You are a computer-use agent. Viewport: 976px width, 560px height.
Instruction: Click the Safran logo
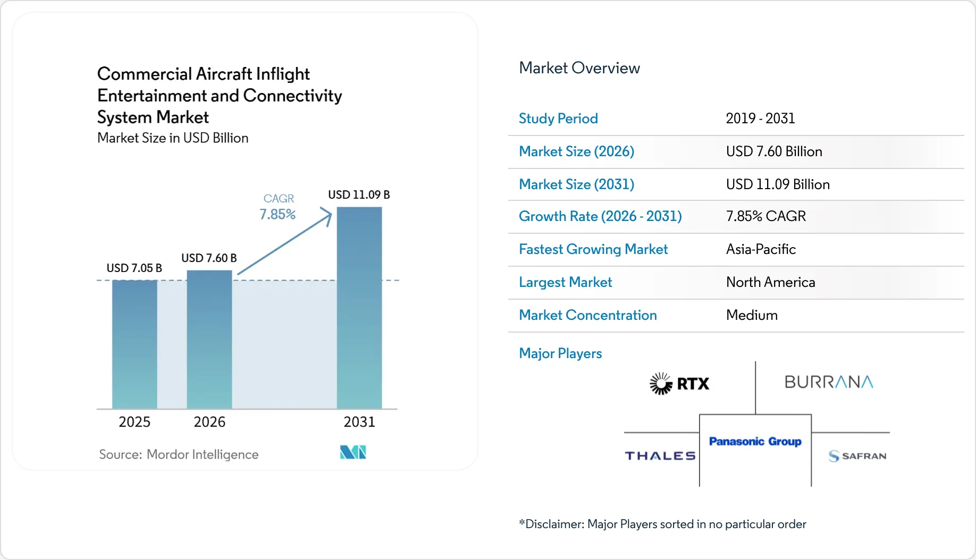857,456
